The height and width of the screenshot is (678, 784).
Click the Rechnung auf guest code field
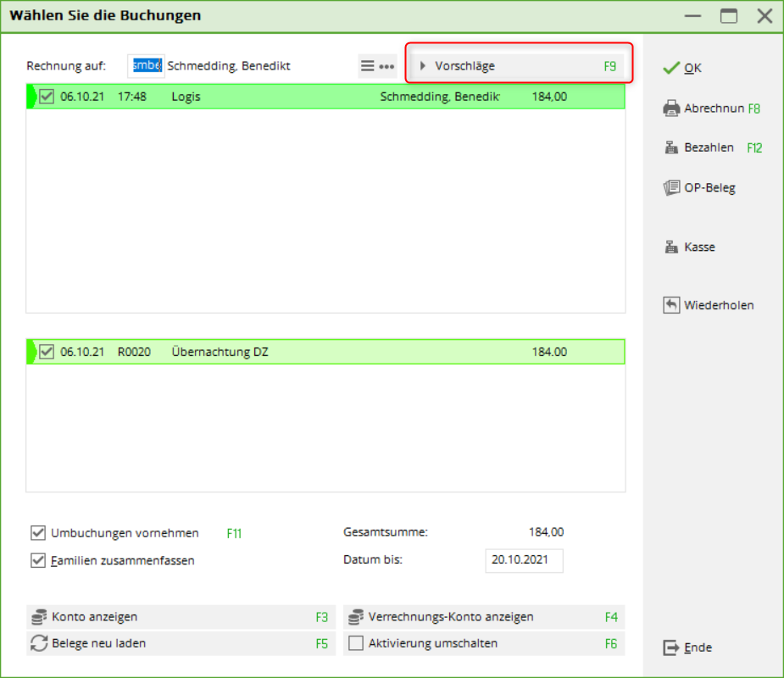[146, 66]
